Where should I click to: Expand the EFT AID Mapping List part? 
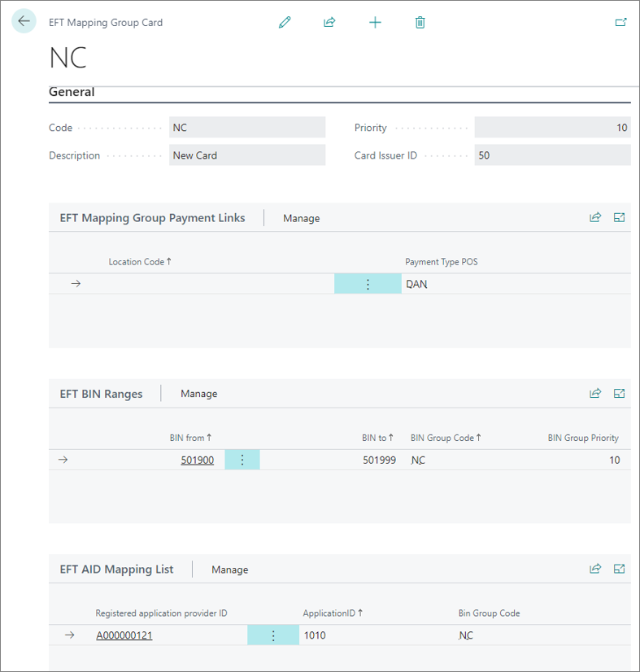click(x=619, y=569)
